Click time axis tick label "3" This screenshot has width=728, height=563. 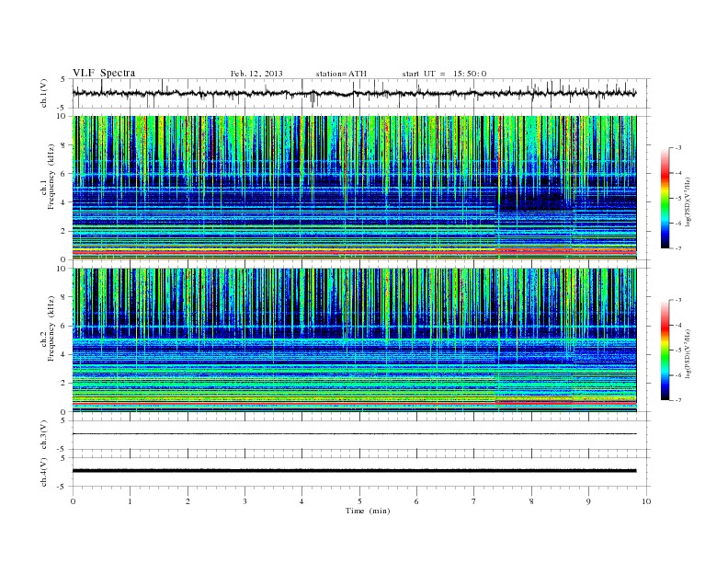click(245, 501)
